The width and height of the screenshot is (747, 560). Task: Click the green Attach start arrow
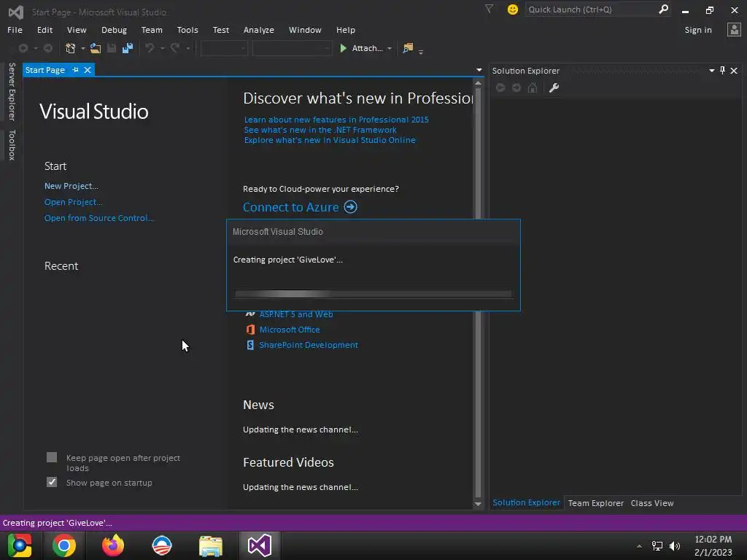point(343,48)
